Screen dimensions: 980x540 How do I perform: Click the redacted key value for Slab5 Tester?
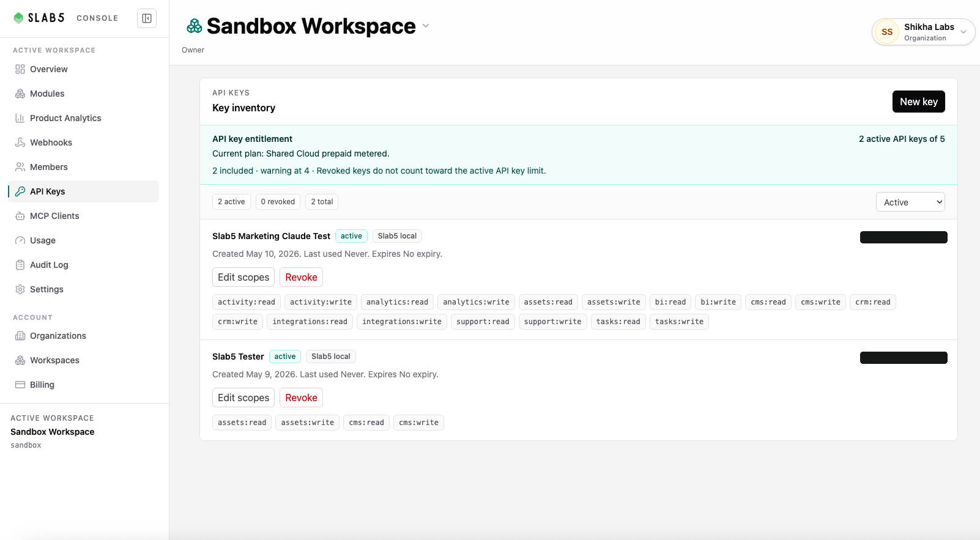[904, 358]
